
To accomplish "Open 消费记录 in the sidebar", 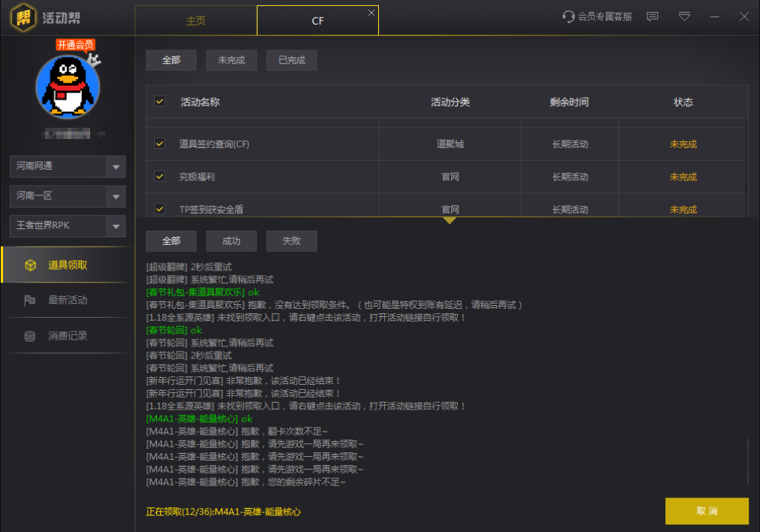I will [x=68, y=336].
